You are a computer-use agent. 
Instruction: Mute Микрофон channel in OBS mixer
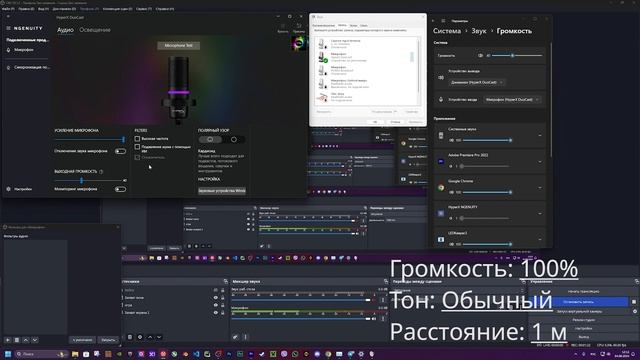coord(373,319)
